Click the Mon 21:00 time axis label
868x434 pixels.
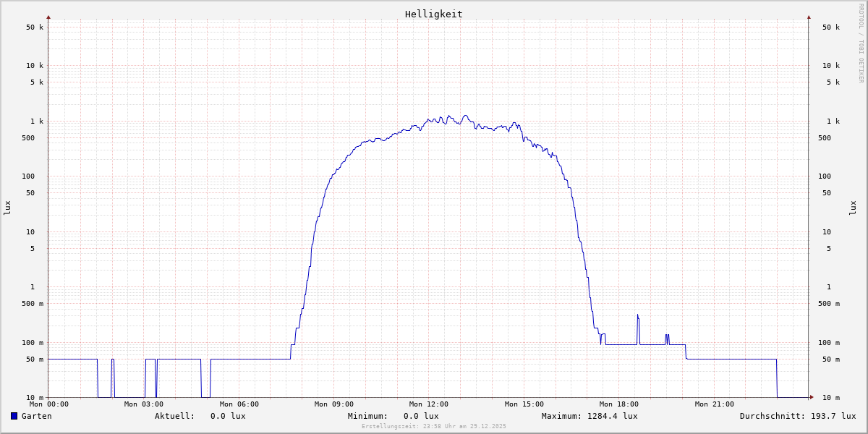click(x=714, y=404)
